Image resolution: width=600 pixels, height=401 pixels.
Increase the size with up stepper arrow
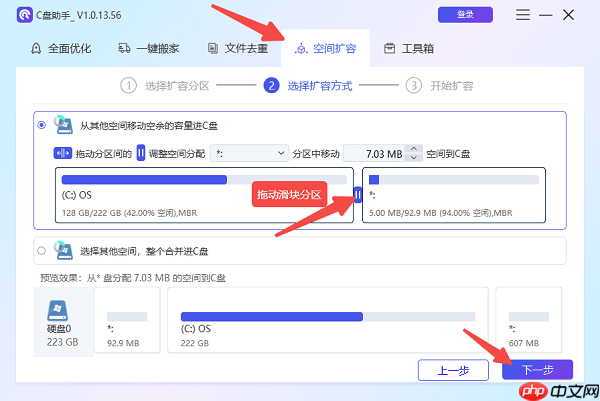(x=414, y=149)
